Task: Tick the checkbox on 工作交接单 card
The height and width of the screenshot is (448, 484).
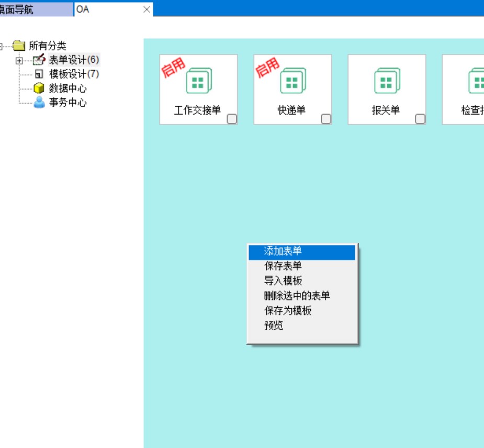Action: pyautogui.click(x=232, y=119)
